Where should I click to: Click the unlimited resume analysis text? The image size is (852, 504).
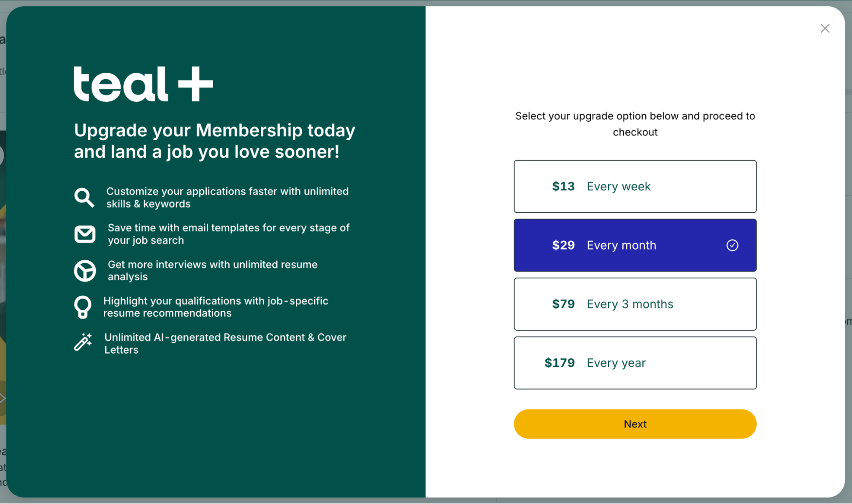[x=212, y=271]
